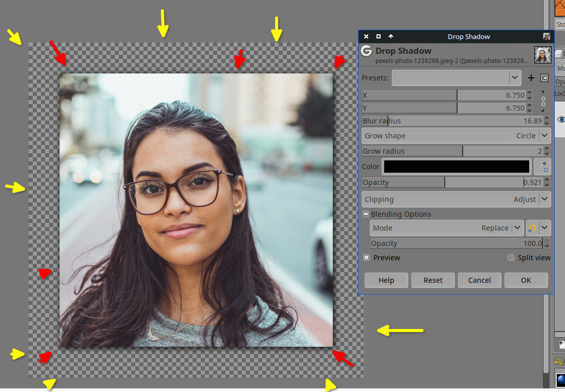
Task: Click the GIMP logo in Drop Shadow header
Action: (x=366, y=51)
